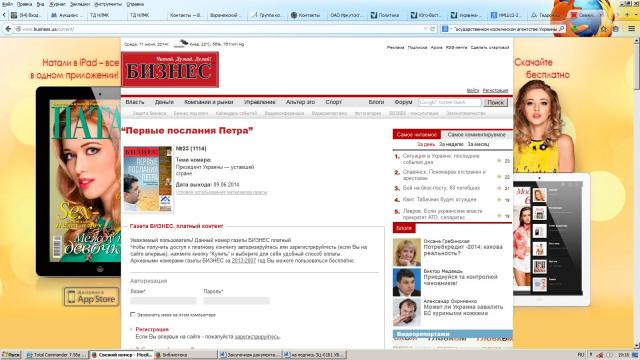
Task: Click the issue No.23 cover thumbnail
Action: click(x=148, y=179)
